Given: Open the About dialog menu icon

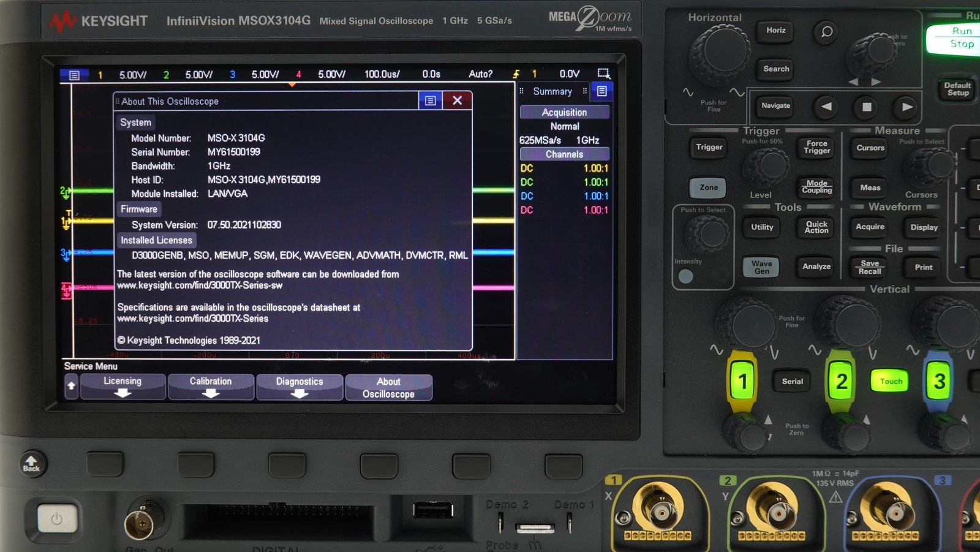Looking at the screenshot, I should tap(431, 100).
